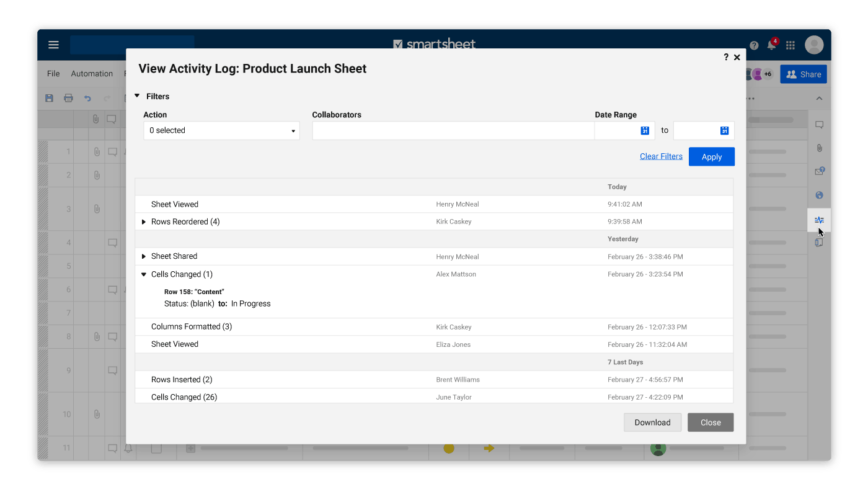
Task: Click the Close button at dialog bottom
Action: 711,423
